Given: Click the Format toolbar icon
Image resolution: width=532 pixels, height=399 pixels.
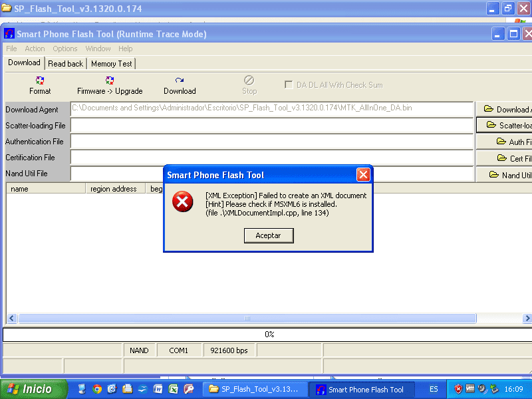Looking at the screenshot, I should pyautogui.click(x=40, y=80).
